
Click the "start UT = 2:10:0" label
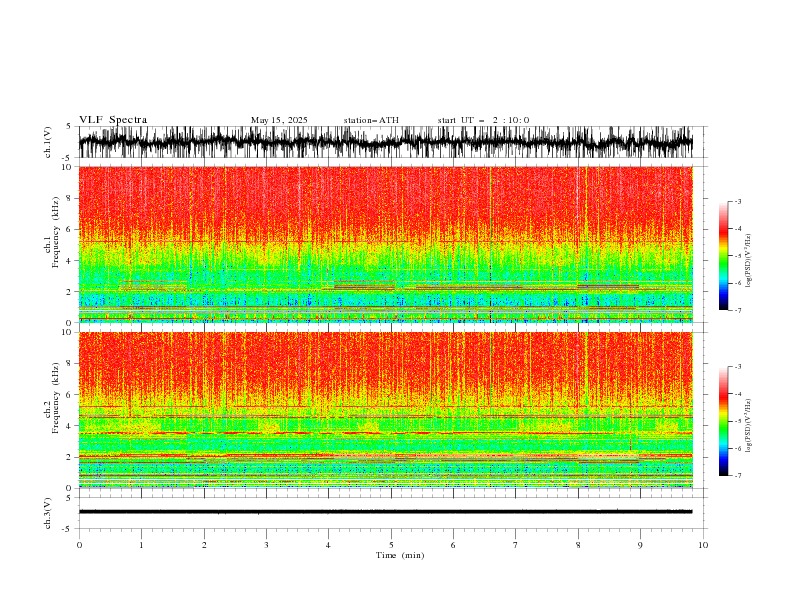483,120
